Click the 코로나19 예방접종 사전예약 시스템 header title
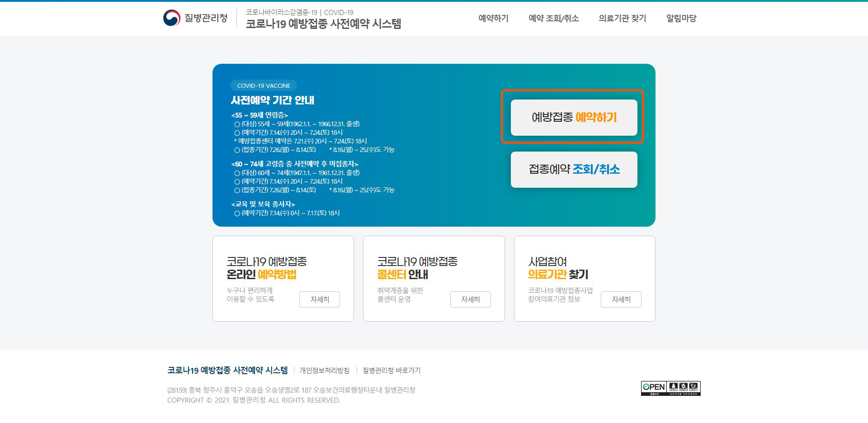868x423 pixels. 323,24
